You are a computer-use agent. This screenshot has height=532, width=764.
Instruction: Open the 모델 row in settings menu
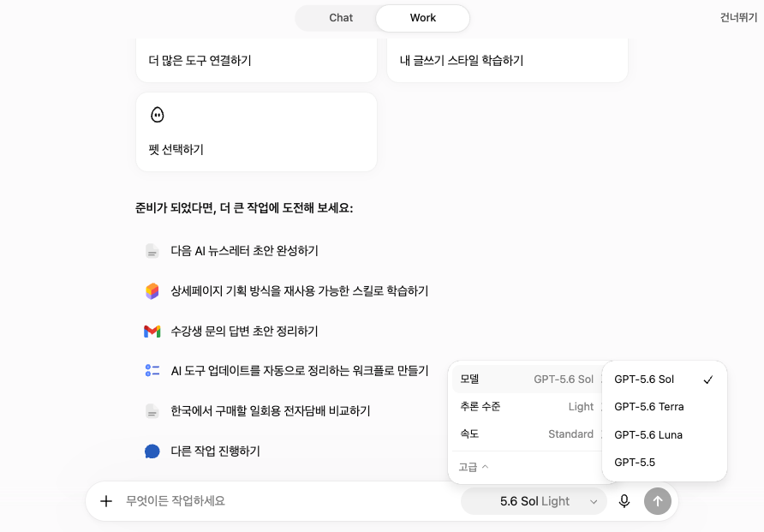pyautogui.click(x=528, y=379)
